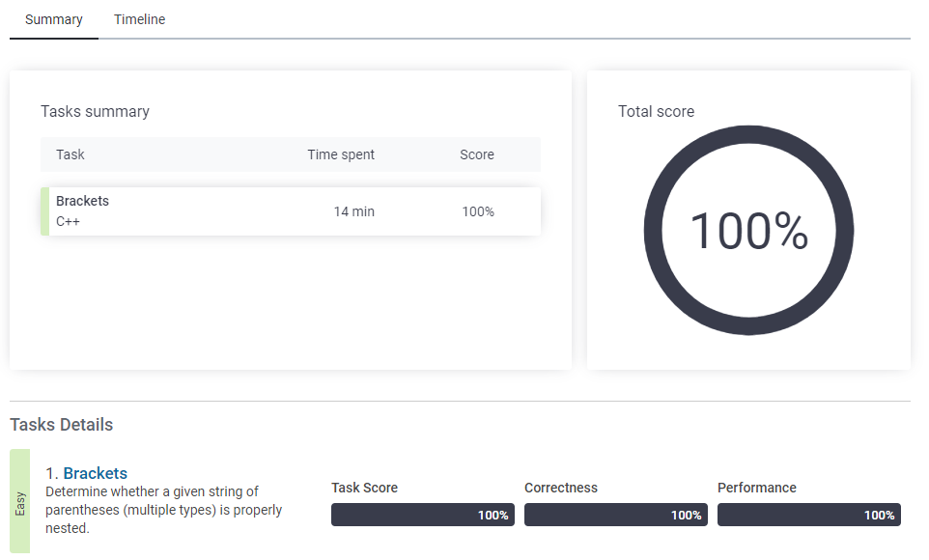Click the Easy difficulty badge
The image size is (929, 560).
pyautogui.click(x=20, y=501)
